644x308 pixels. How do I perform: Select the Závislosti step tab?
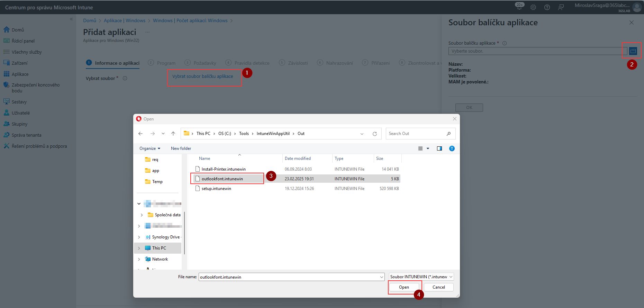(293, 63)
